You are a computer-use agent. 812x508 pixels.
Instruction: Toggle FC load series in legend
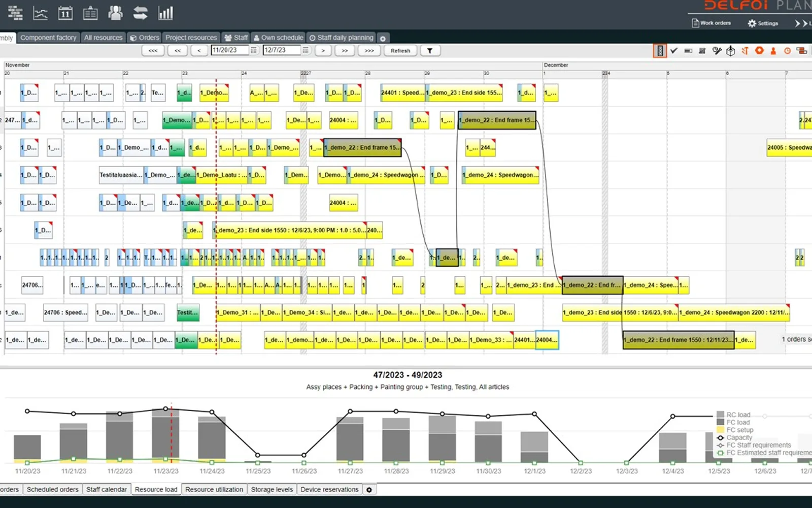click(733, 422)
